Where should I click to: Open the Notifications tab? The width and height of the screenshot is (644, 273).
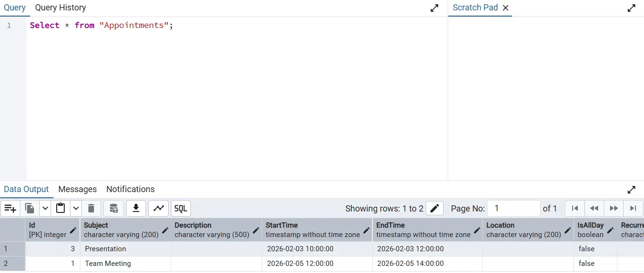pyautogui.click(x=130, y=189)
